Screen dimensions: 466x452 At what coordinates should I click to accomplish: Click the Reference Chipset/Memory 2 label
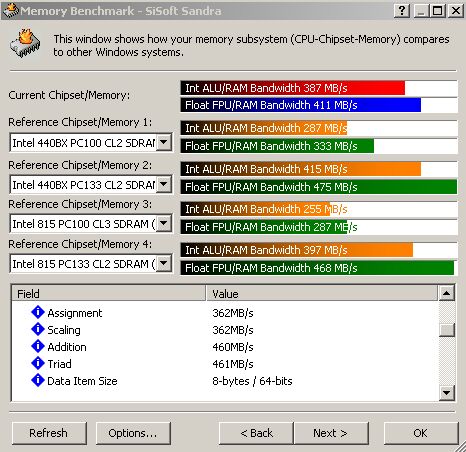[80, 165]
